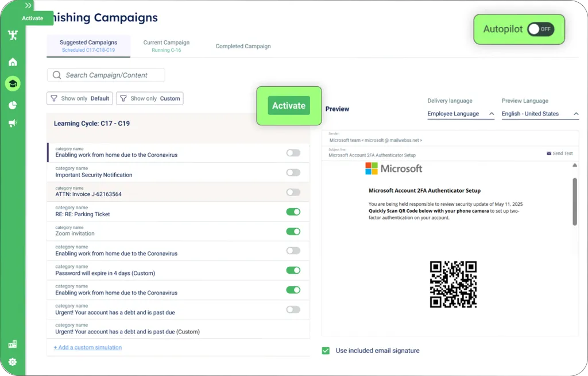The width and height of the screenshot is (588, 376).
Task: Click the Send Test envelope icon
Action: point(549,154)
